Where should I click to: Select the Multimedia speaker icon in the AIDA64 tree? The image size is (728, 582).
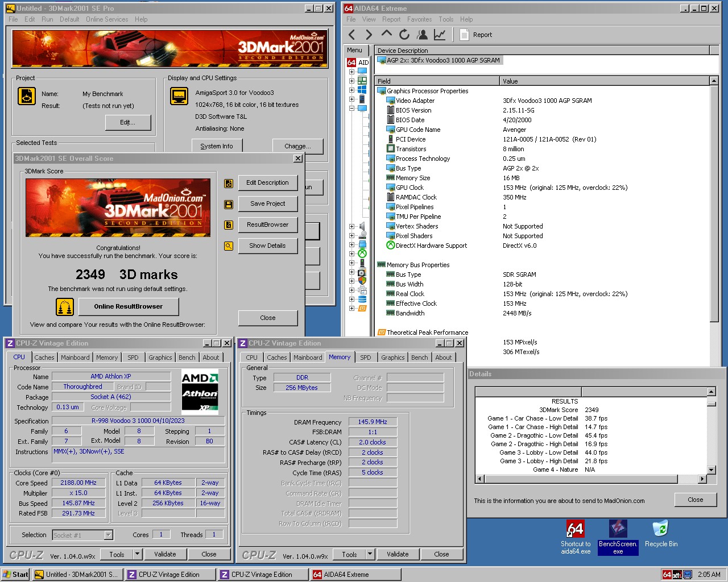point(362,226)
